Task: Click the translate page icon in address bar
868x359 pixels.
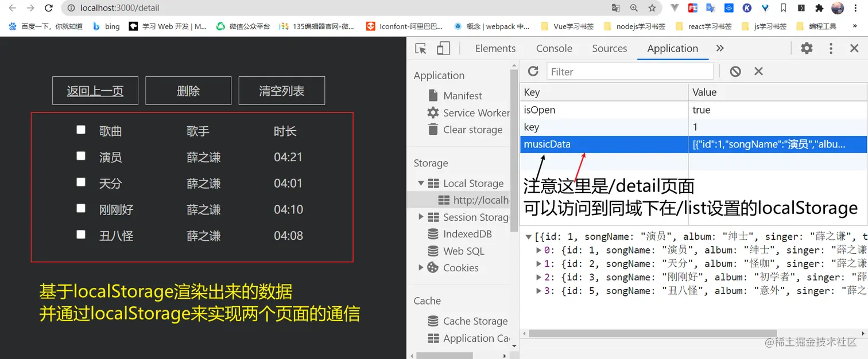Action: click(616, 8)
